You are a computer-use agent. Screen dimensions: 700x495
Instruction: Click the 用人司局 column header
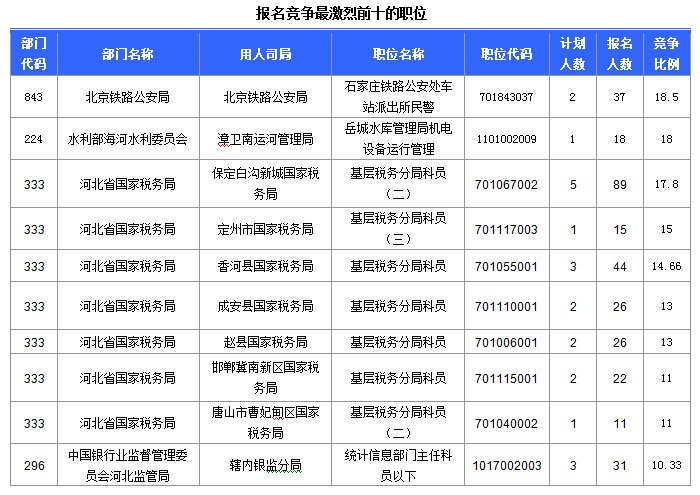coord(266,54)
